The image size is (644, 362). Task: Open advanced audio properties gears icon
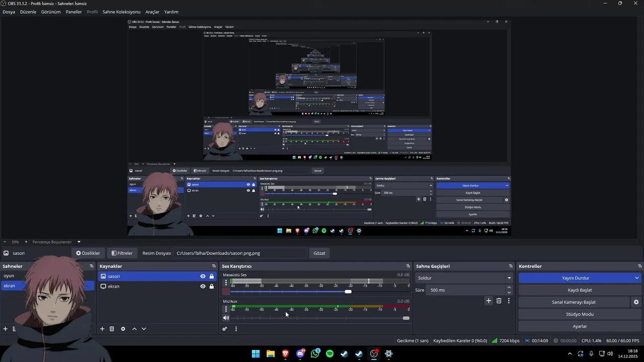[225, 329]
